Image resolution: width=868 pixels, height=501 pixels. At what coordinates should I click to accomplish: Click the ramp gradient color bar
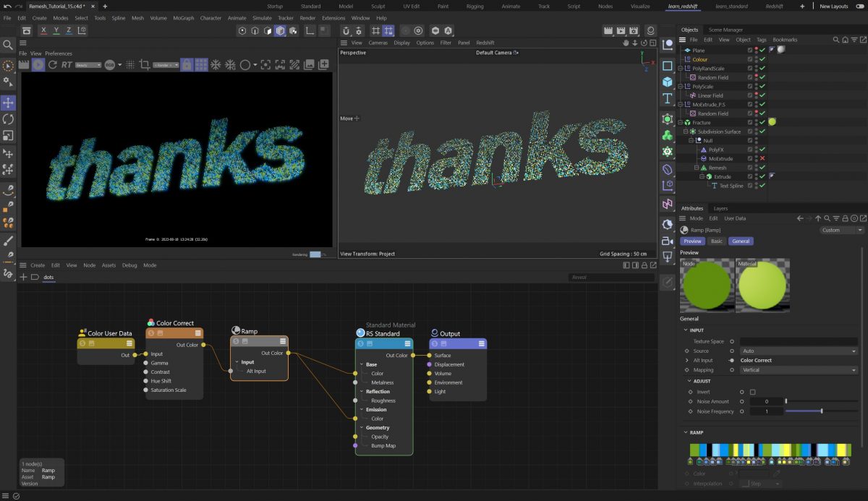(x=772, y=450)
